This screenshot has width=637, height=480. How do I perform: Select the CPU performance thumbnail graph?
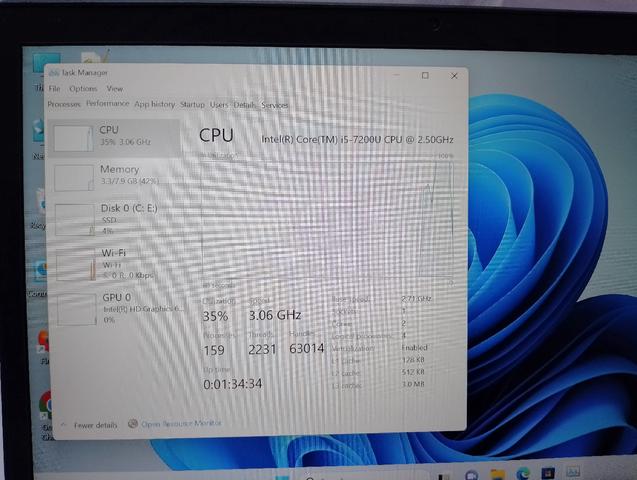click(x=74, y=138)
